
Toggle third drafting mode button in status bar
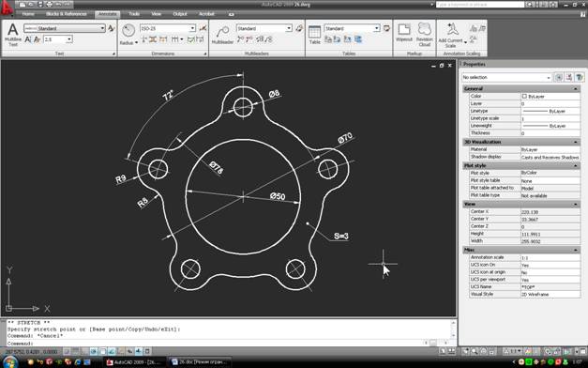[x=84, y=351]
